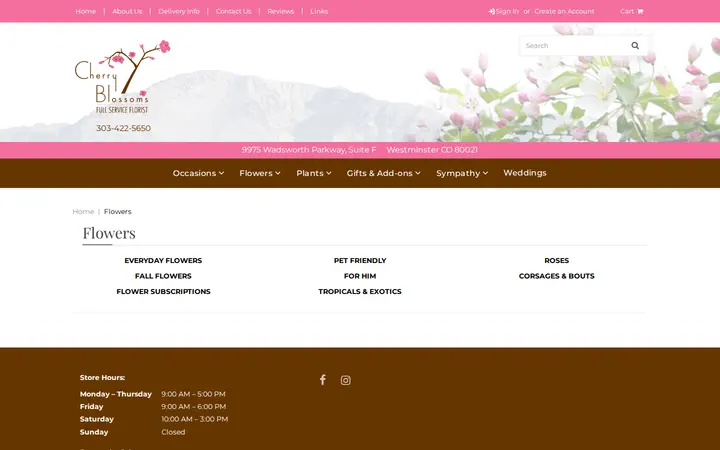Image resolution: width=720 pixels, height=450 pixels.
Task: Open Fall Flowers category
Action: click(163, 276)
